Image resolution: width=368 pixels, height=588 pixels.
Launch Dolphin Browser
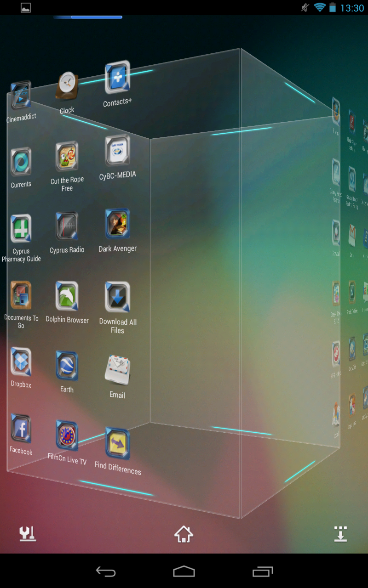(67, 296)
